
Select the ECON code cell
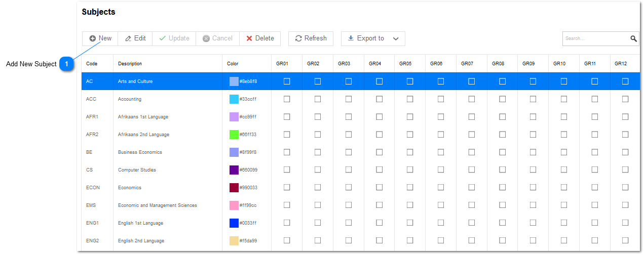pos(97,188)
